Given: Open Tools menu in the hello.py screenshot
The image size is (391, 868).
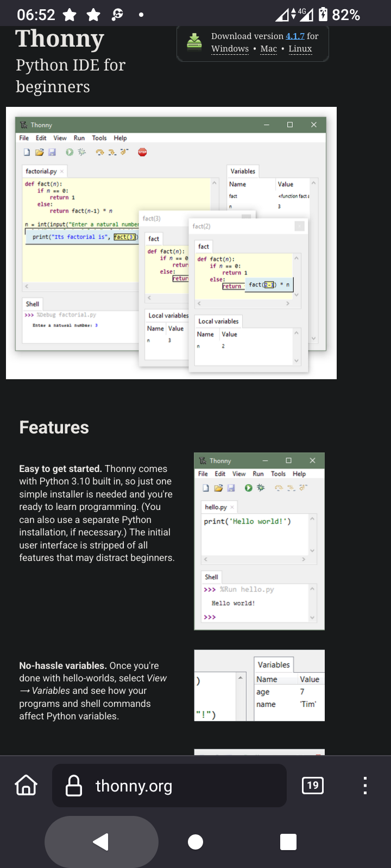Looking at the screenshot, I should (278, 474).
